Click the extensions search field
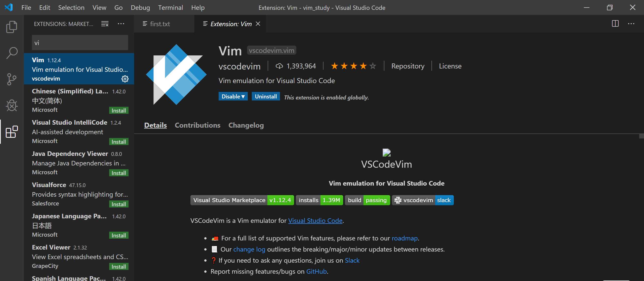 [80, 43]
